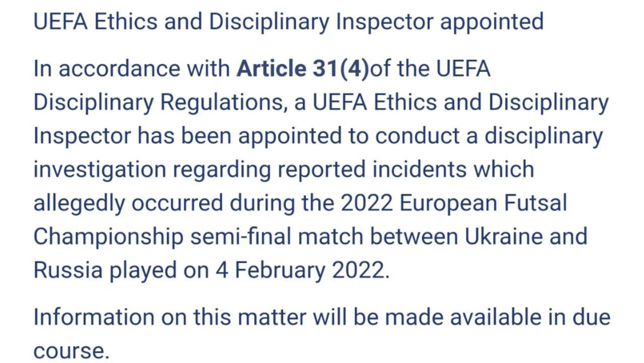644x363 pixels.
Task: Click the phrase 'In accordance with'
Action: (x=132, y=69)
